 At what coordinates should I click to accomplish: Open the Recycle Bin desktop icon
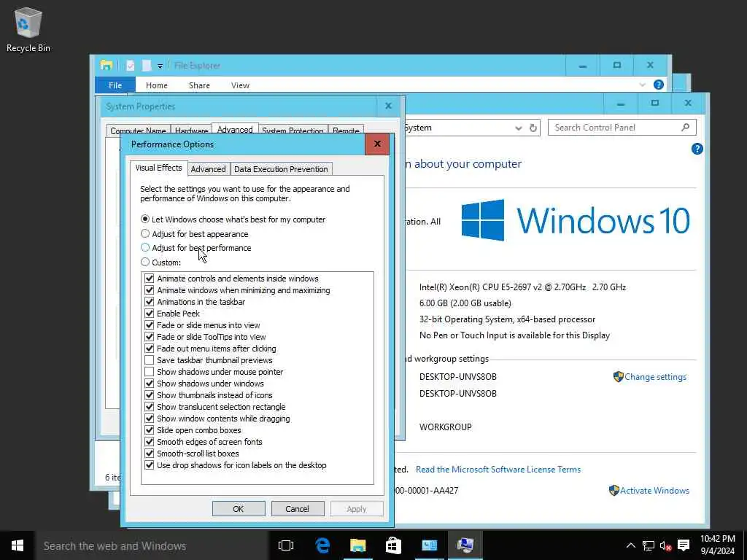(28, 29)
